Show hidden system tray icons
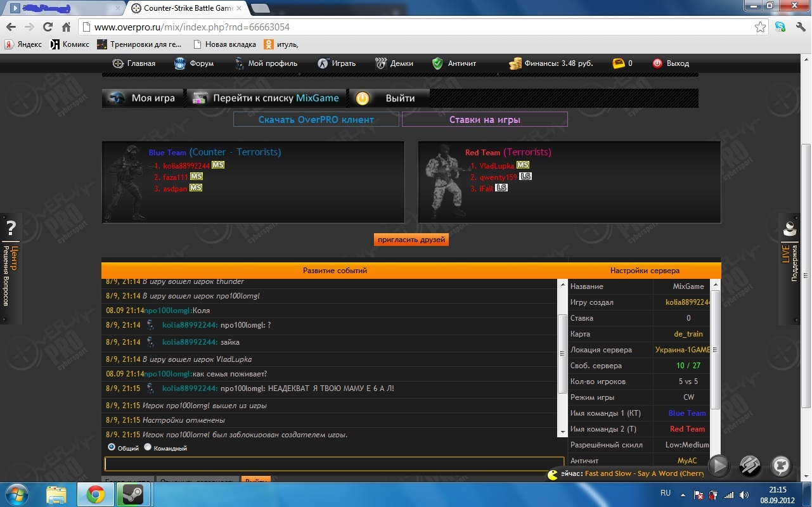The width and height of the screenshot is (812, 507). point(683,494)
